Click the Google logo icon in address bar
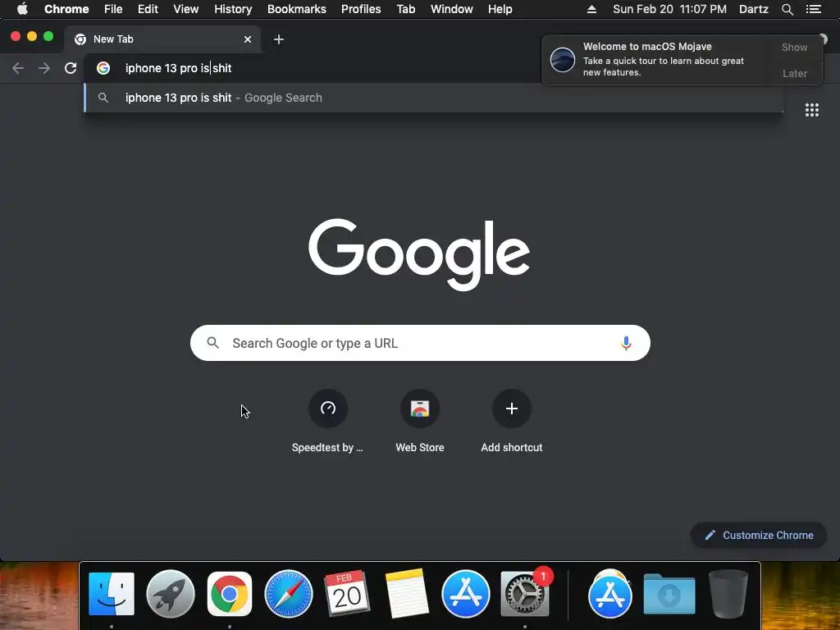The height and width of the screenshot is (630, 840). tap(103, 68)
